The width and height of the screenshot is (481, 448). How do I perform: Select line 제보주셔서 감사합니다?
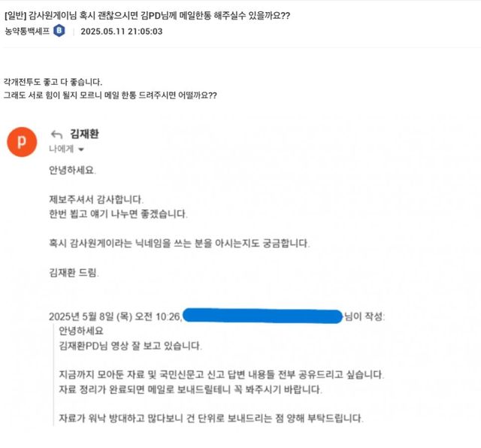(x=96, y=199)
